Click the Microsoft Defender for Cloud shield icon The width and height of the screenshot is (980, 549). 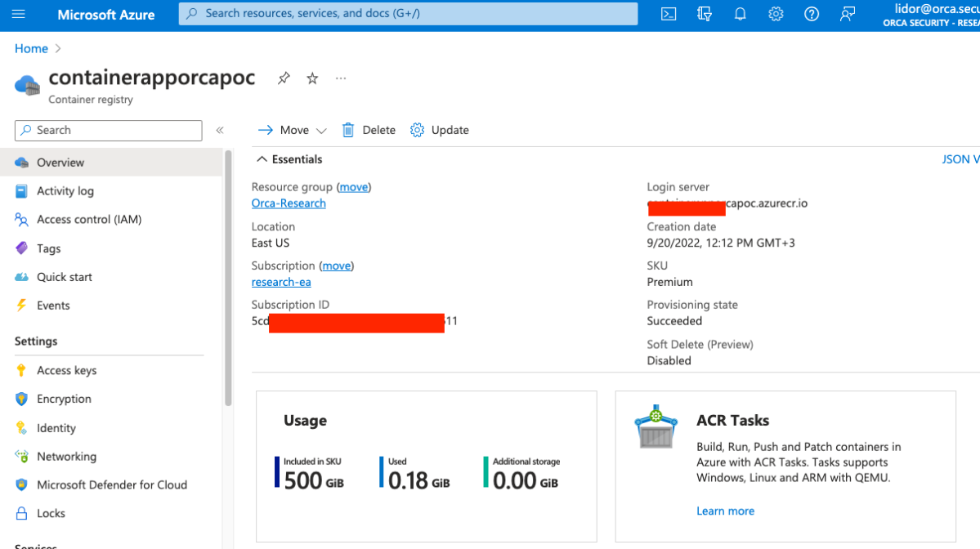tap(21, 484)
